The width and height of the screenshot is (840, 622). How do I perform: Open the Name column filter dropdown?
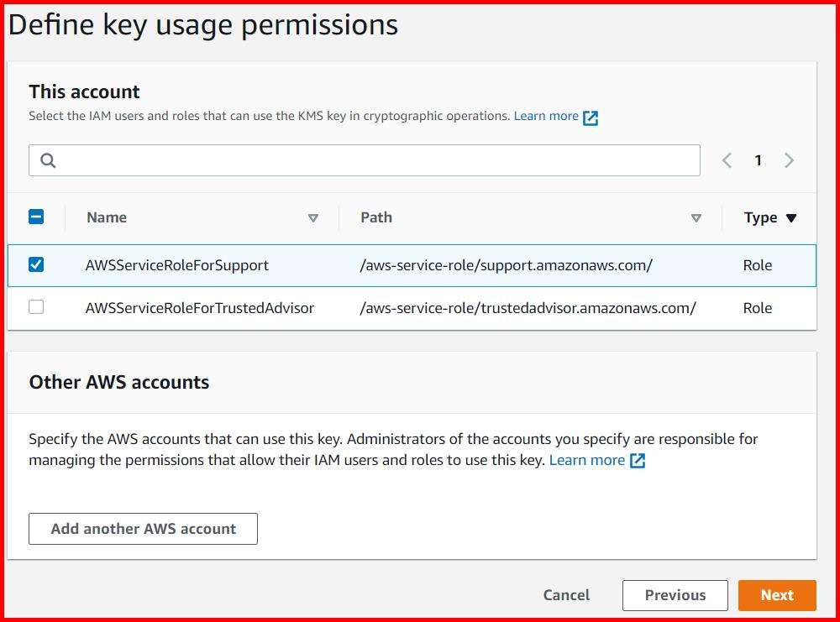coord(313,217)
